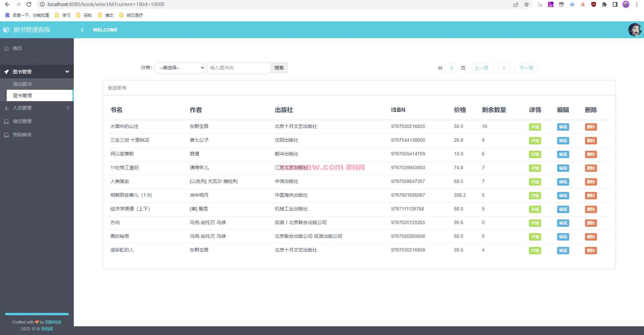This screenshot has height=335, width=644.
Task: Click the WELCOME menu item
Action: [105, 30]
